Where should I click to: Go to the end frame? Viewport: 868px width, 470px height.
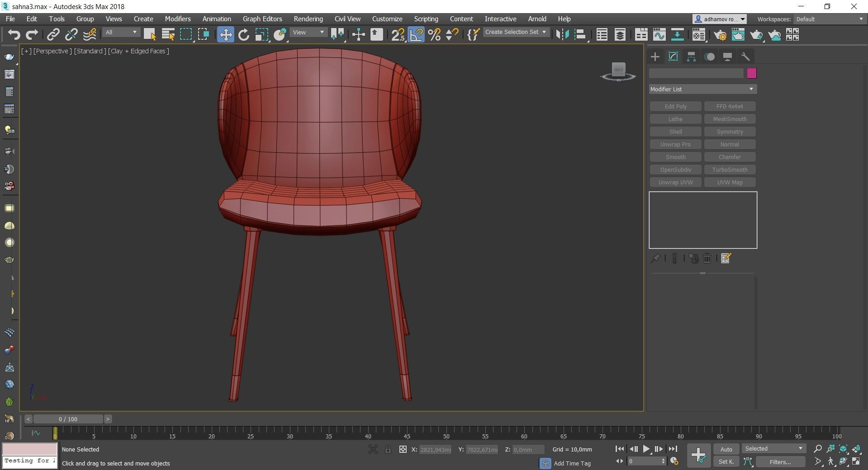point(673,449)
